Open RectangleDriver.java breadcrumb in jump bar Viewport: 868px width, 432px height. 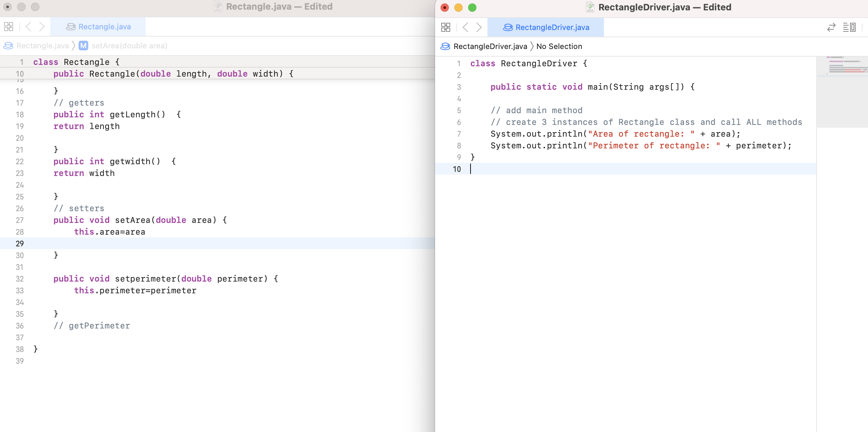pos(490,46)
